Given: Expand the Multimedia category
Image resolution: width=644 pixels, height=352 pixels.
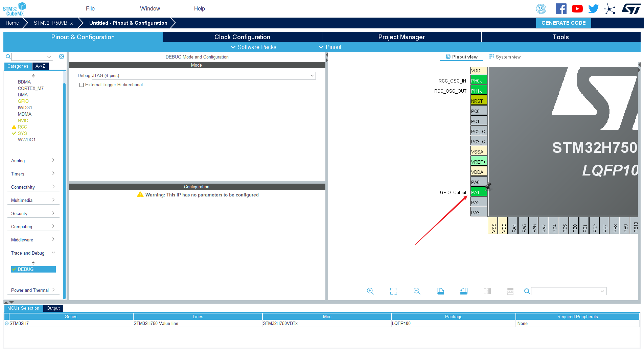Looking at the screenshot, I should [x=33, y=200].
